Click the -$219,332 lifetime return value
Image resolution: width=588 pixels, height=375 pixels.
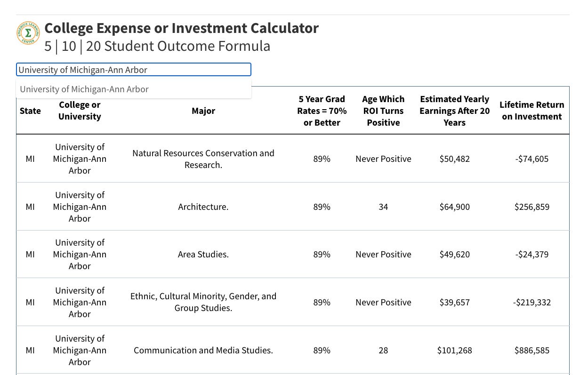point(532,303)
